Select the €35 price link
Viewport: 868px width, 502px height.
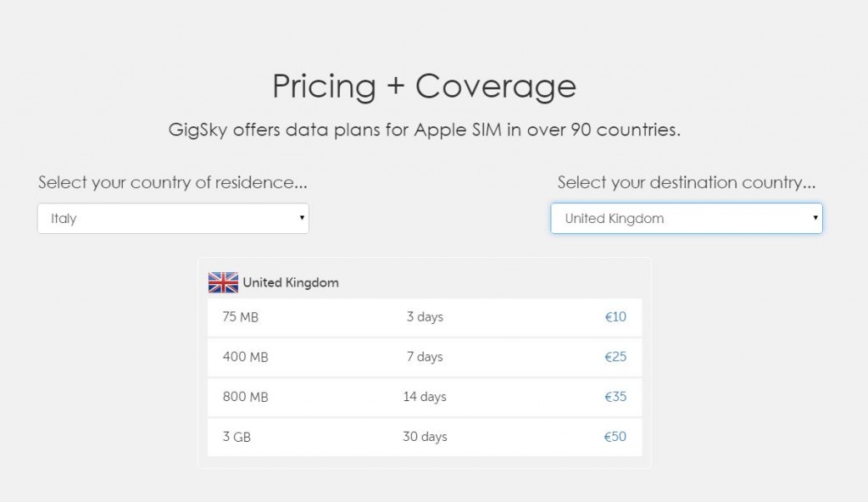615,397
